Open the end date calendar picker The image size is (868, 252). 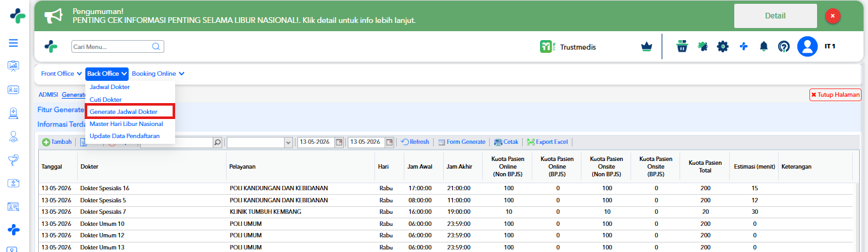point(389,142)
